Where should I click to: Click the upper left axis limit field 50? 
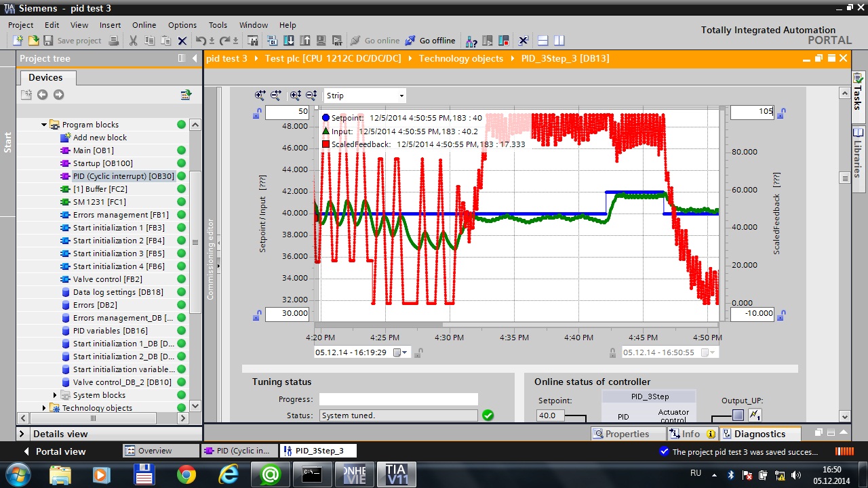point(288,112)
